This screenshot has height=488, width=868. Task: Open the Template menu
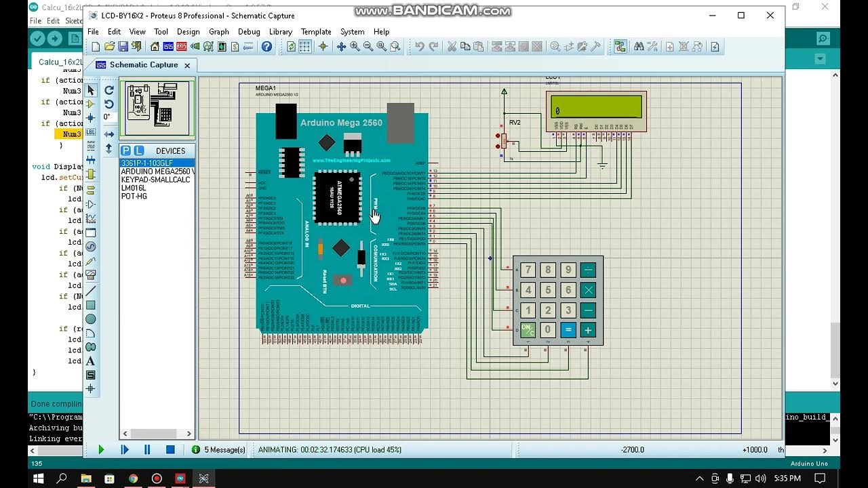316,32
